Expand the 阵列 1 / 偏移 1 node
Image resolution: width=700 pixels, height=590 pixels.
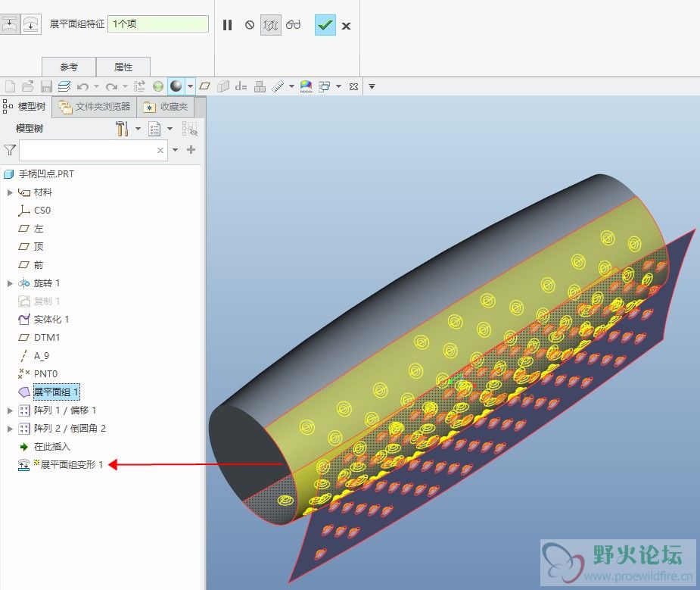click(10, 411)
